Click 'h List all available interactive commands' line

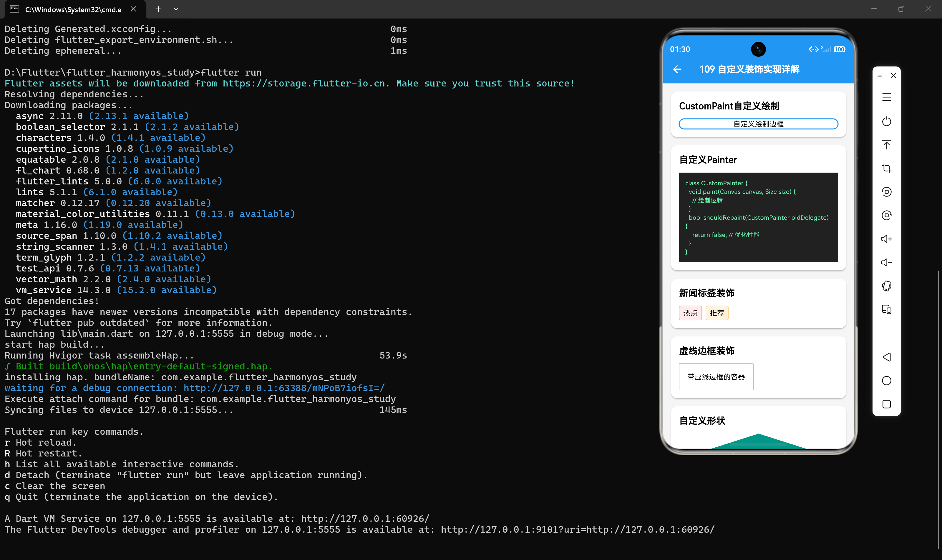(x=122, y=464)
